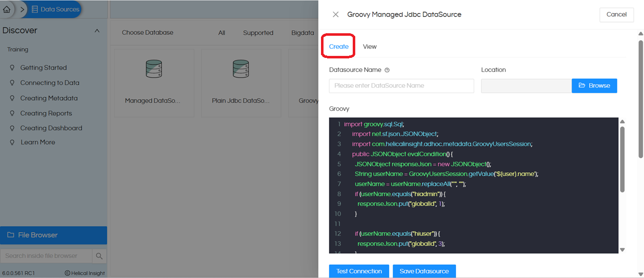The image size is (644, 278).
Task: Click the search magnifier icon in file browser
Action: coord(99,256)
